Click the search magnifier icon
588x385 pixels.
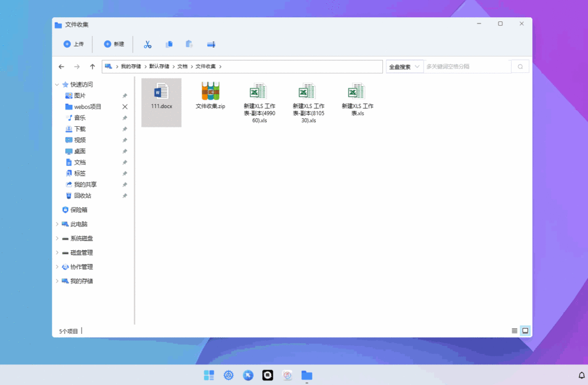[520, 67]
